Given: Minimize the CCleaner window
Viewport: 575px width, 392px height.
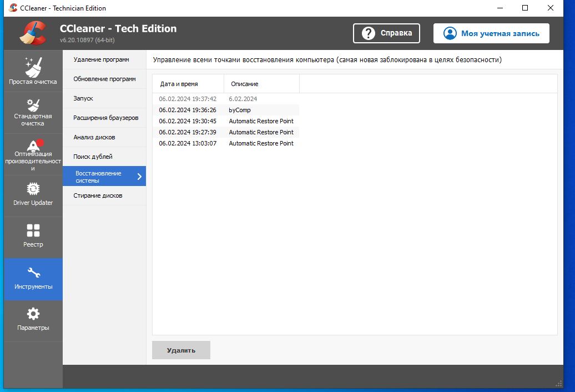Looking at the screenshot, I should point(500,8).
